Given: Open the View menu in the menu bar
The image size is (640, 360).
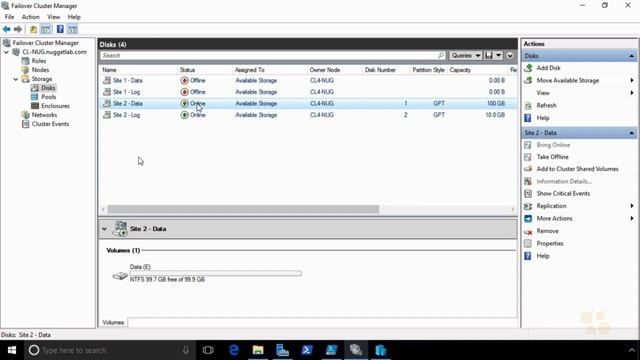Looking at the screenshot, I should click(x=53, y=17).
